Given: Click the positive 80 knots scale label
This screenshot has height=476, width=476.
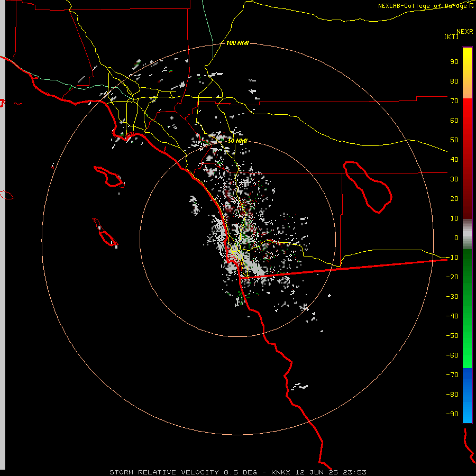Looking at the screenshot, I should point(454,81).
